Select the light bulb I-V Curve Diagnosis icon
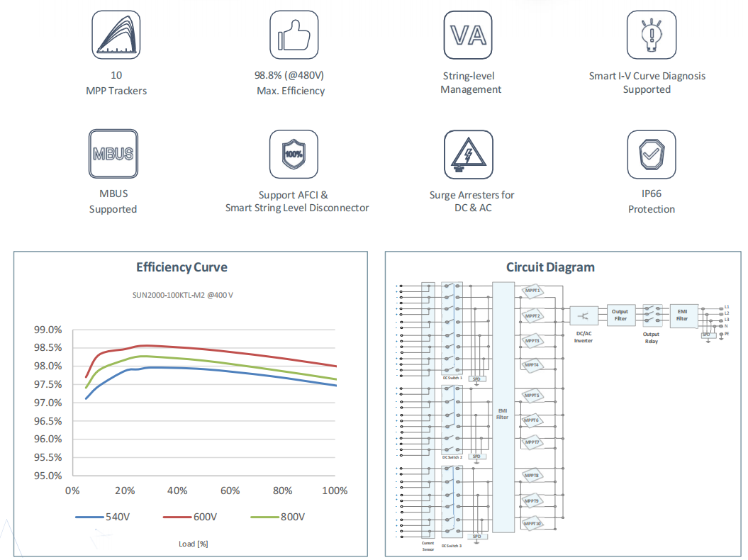 coord(652,35)
